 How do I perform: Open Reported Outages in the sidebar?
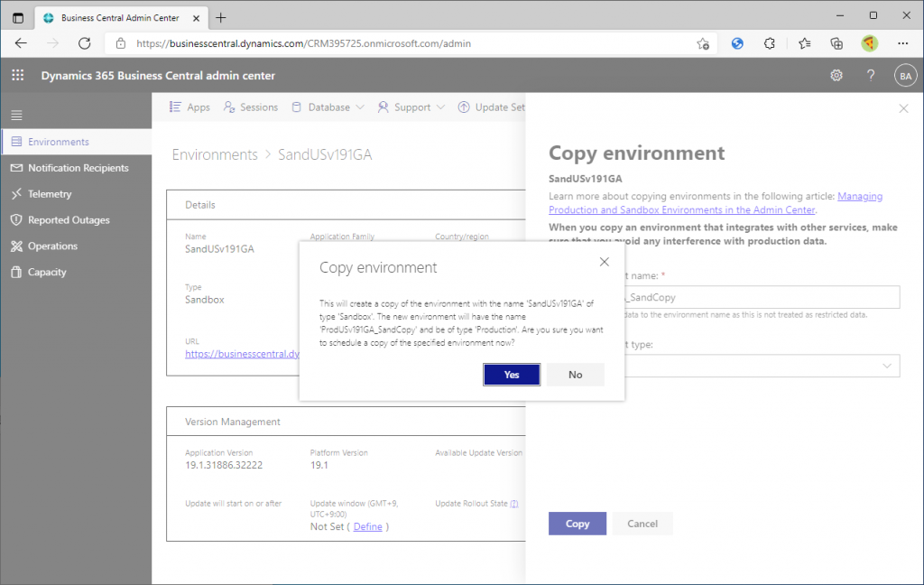76,220
